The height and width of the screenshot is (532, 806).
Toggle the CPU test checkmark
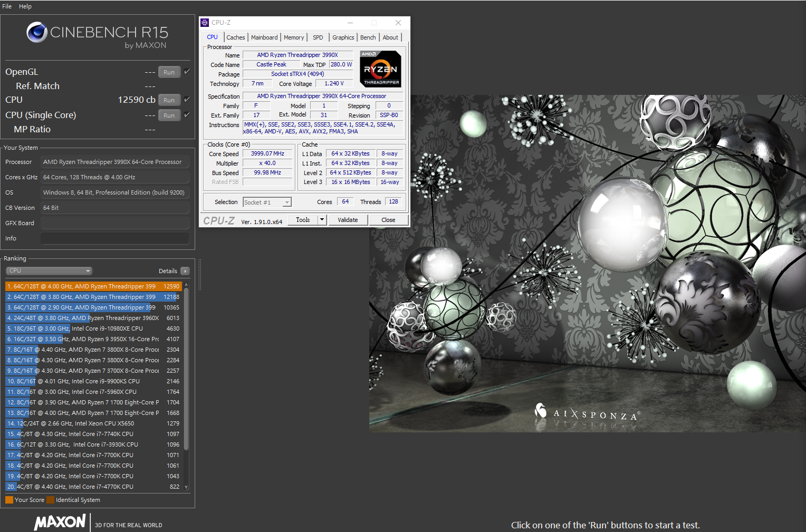187,100
